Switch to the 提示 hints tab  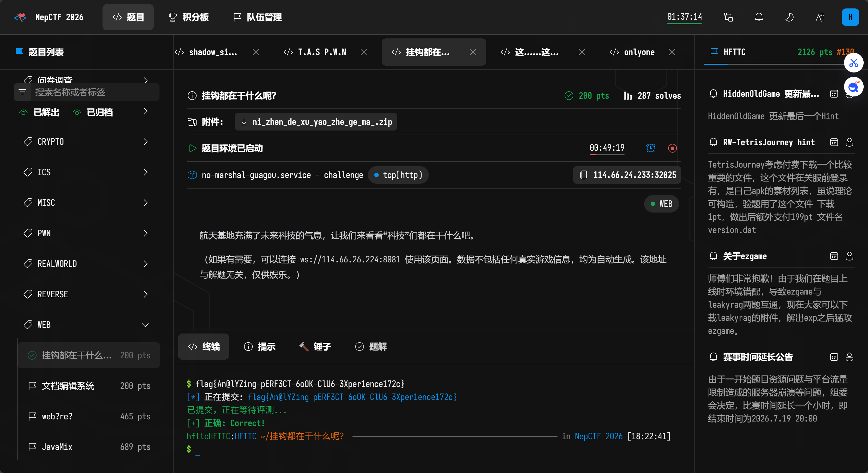tap(260, 347)
